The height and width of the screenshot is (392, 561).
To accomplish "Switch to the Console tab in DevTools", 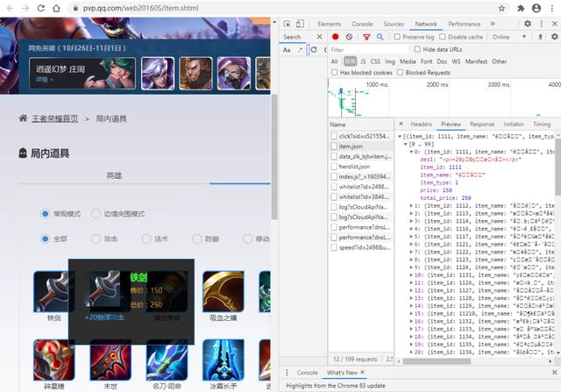I will coord(362,24).
